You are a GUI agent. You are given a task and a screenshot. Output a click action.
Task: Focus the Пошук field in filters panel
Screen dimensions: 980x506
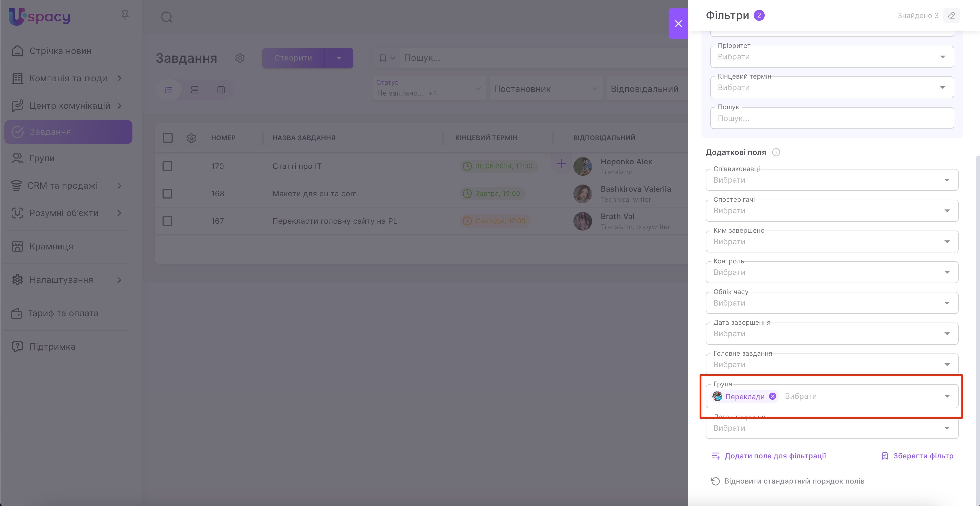pos(832,118)
